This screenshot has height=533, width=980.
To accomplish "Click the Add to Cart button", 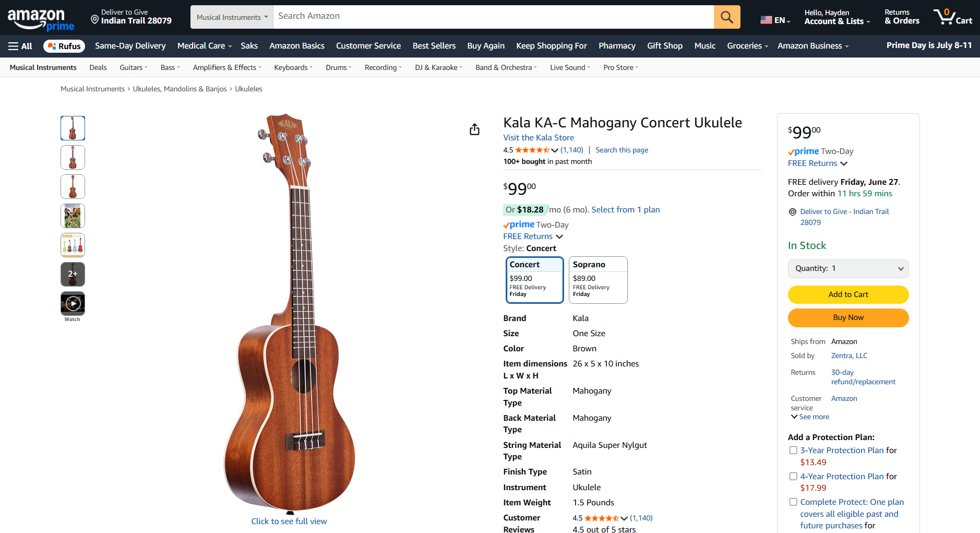I will pyautogui.click(x=848, y=294).
